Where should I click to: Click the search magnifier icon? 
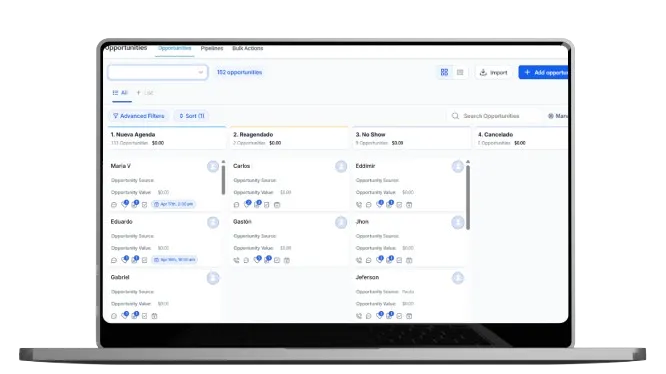pyautogui.click(x=455, y=116)
